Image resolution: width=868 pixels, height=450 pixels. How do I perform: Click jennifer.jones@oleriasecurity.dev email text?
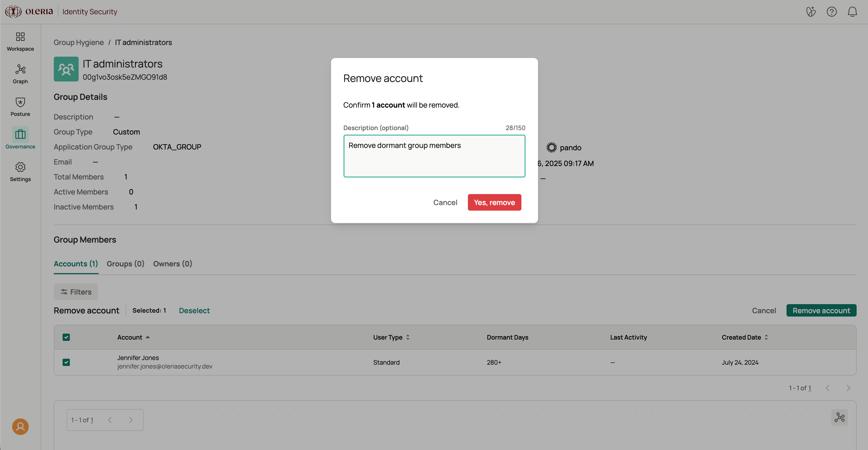[x=165, y=366]
